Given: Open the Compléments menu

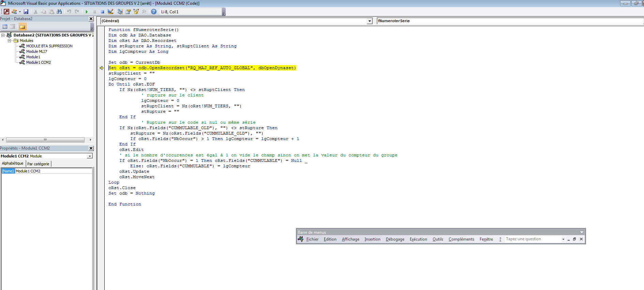Looking at the screenshot, I should pos(461,239).
